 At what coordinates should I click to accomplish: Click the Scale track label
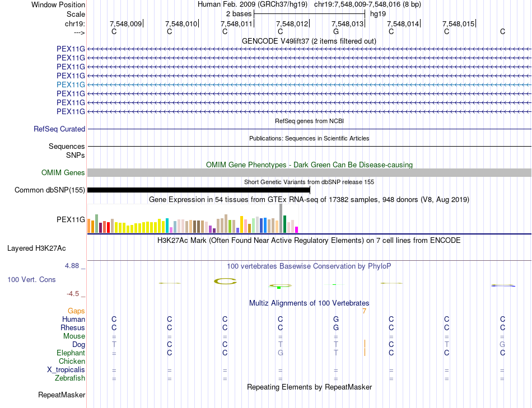(76, 14)
